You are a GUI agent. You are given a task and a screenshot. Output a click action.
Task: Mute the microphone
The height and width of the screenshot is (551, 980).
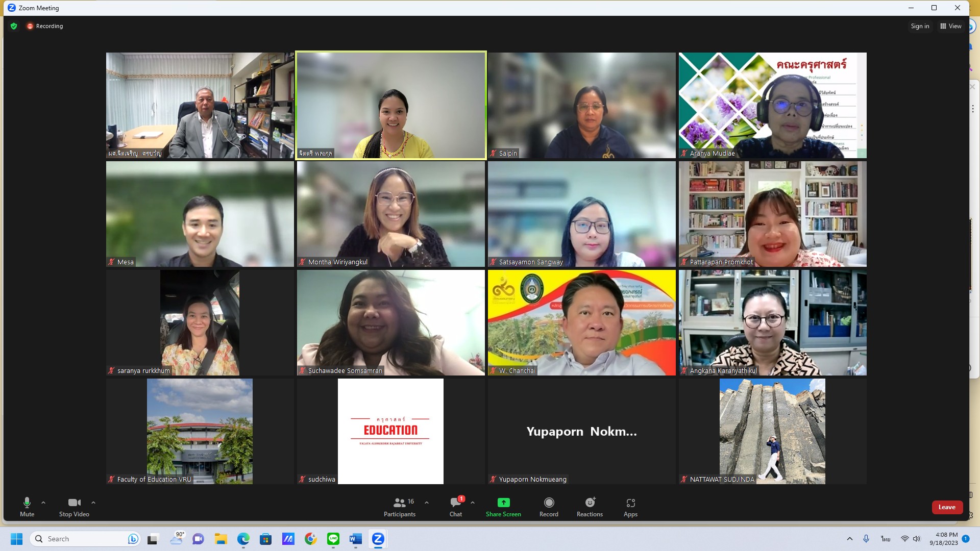click(x=27, y=507)
